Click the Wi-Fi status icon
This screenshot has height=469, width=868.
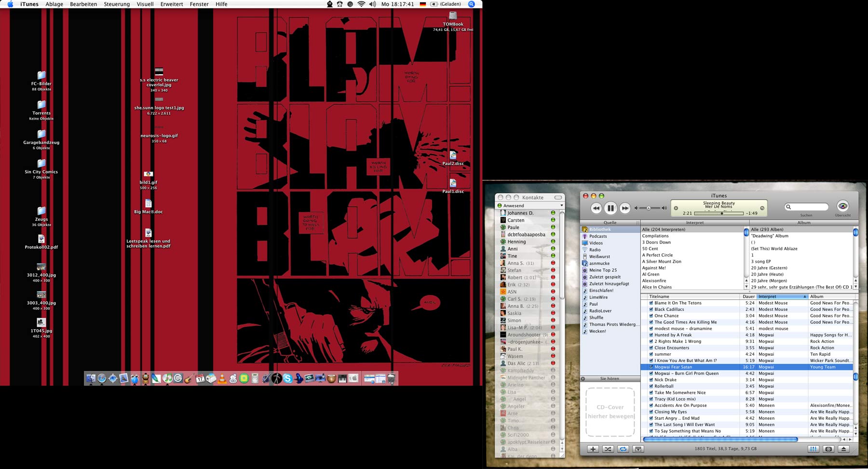click(x=361, y=4)
